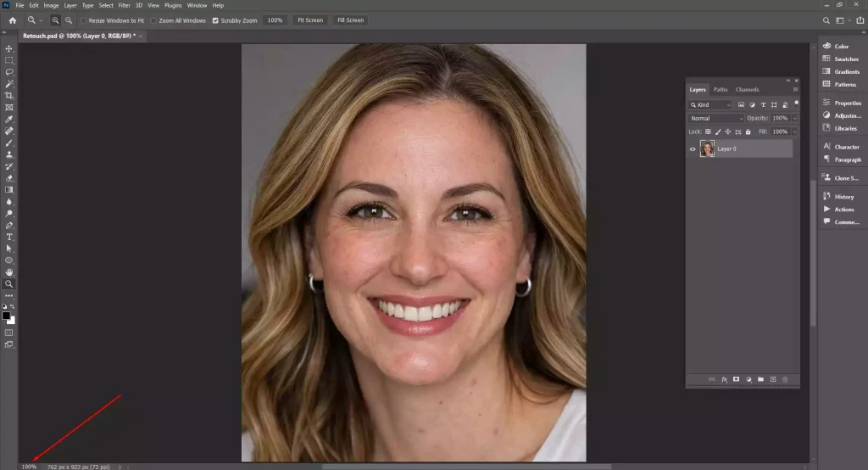Select the Move tool
The image size is (868, 470).
tap(9, 48)
